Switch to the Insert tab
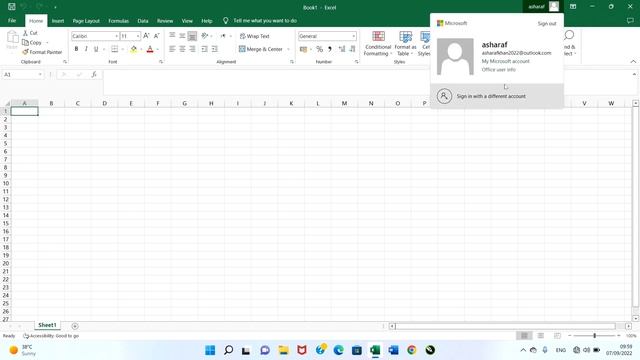 [x=58, y=21]
